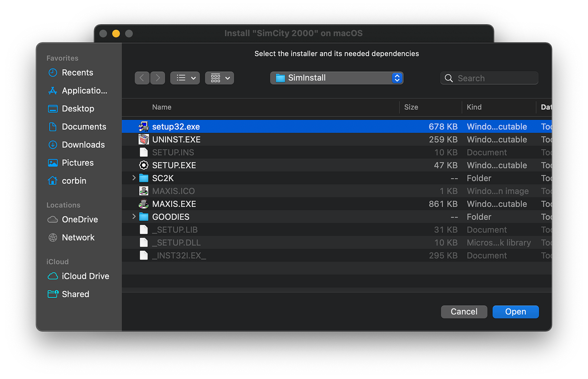Select the SC2K folder name
The width and height of the screenshot is (588, 379).
tap(163, 178)
